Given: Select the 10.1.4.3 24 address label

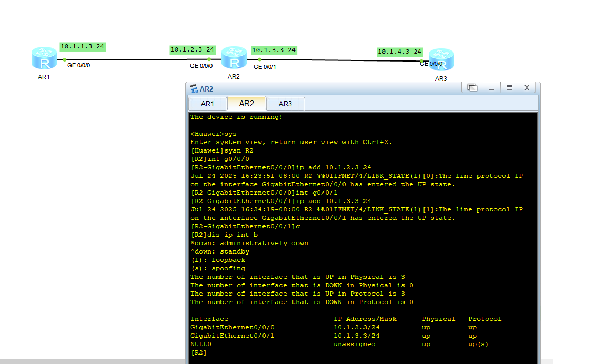Looking at the screenshot, I should pyautogui.click(x=400, y=52).
